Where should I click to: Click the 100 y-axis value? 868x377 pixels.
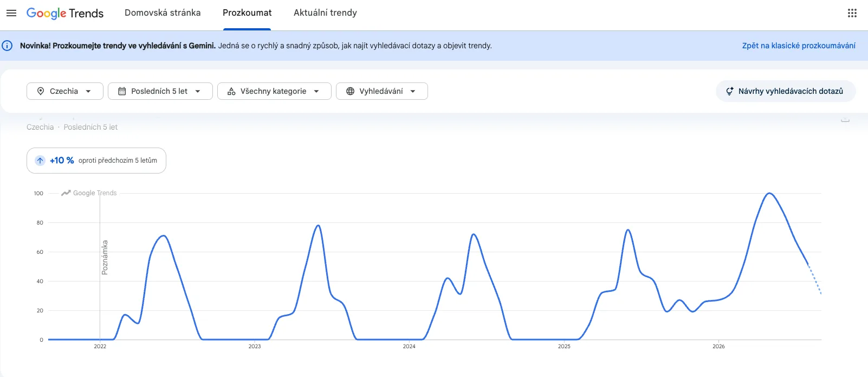(x=38, y=193)
